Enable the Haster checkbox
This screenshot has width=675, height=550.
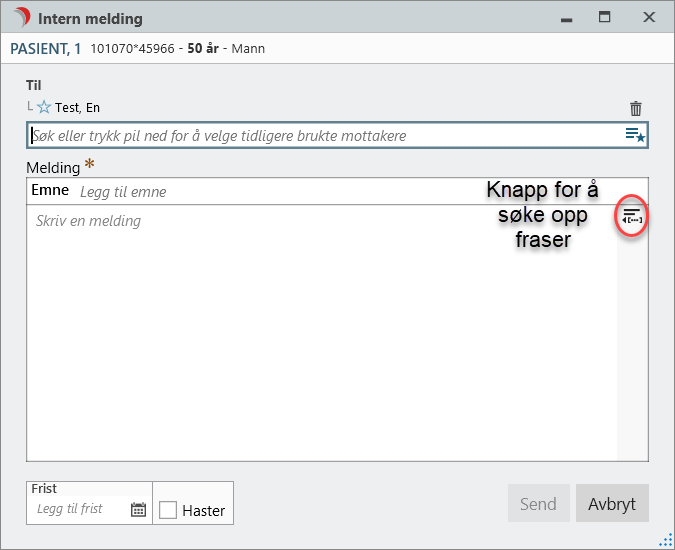click(168, 510)
